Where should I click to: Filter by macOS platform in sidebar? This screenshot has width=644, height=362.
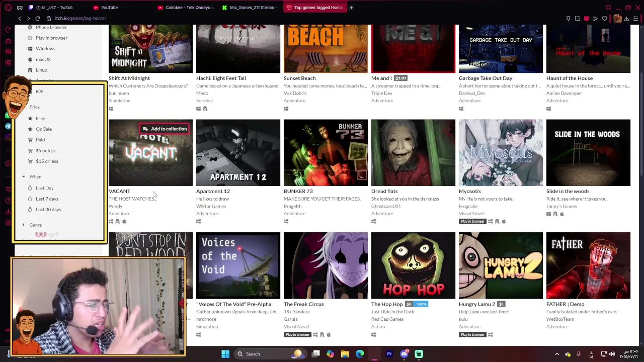point(43,59)
